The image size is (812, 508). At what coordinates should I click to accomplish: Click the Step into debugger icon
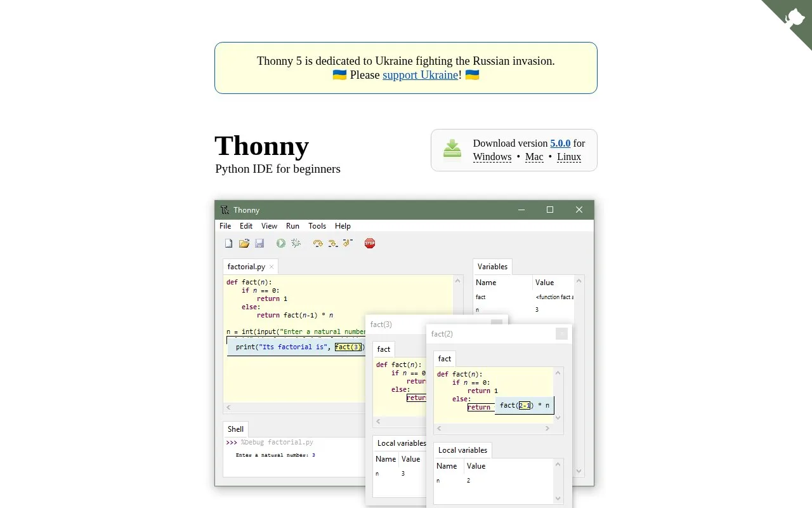(333, 243)
